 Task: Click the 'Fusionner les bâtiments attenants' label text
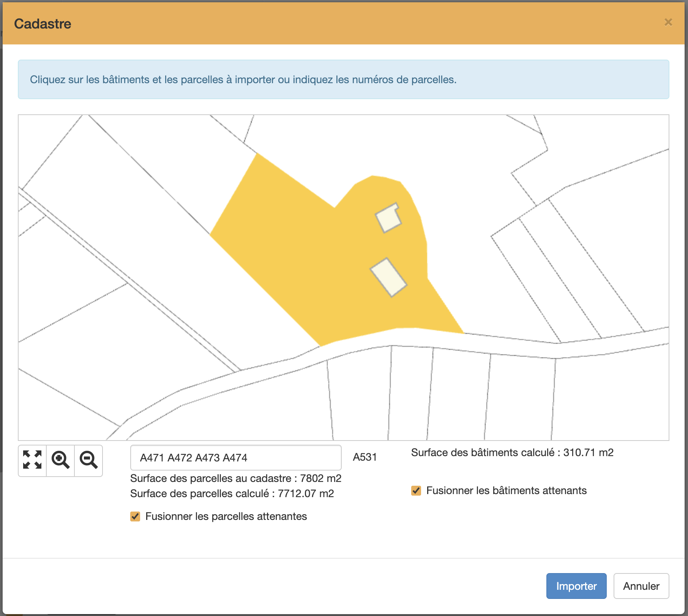506,491
